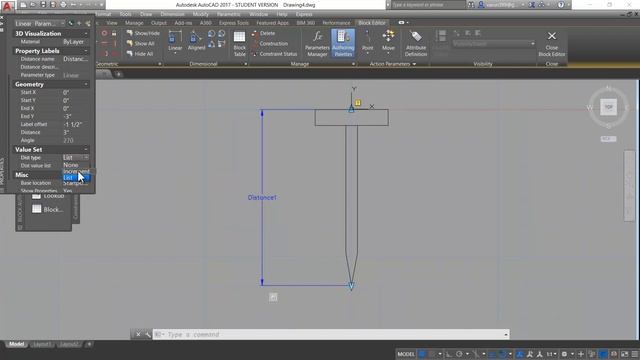Image resolution: width=640 pixels, height=360 pixels.
Task: Click the TOP face of ViewCube
Action: pos(608,107)
